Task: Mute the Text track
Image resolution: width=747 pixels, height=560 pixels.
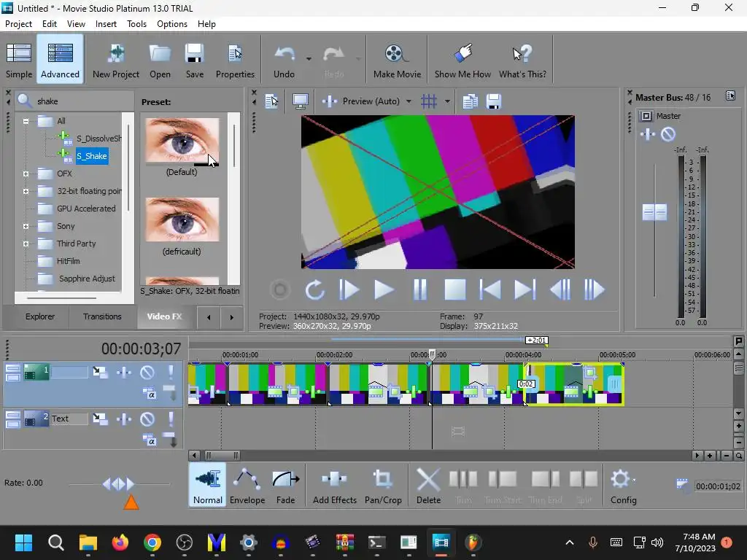Action: [x=147, y=419]
